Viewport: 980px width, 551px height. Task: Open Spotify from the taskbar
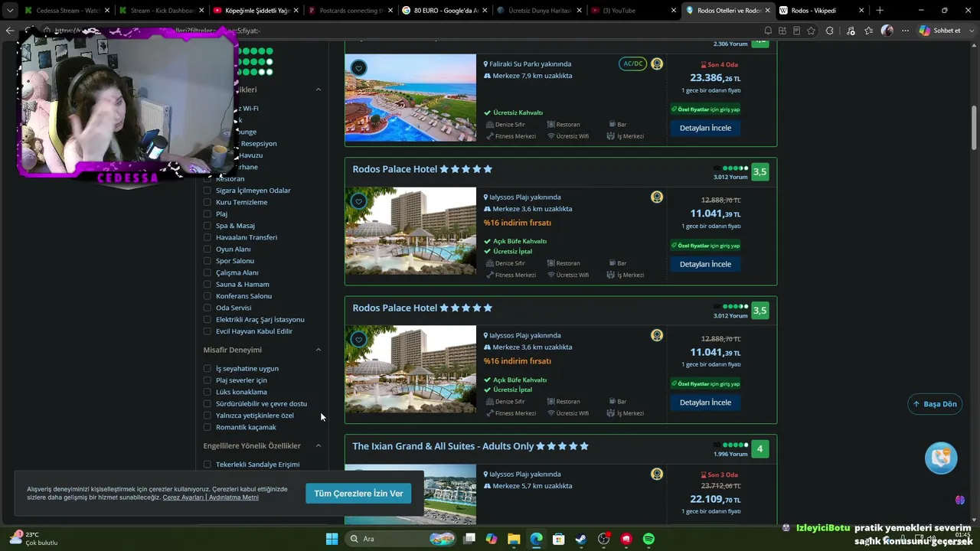coord(648,539)
